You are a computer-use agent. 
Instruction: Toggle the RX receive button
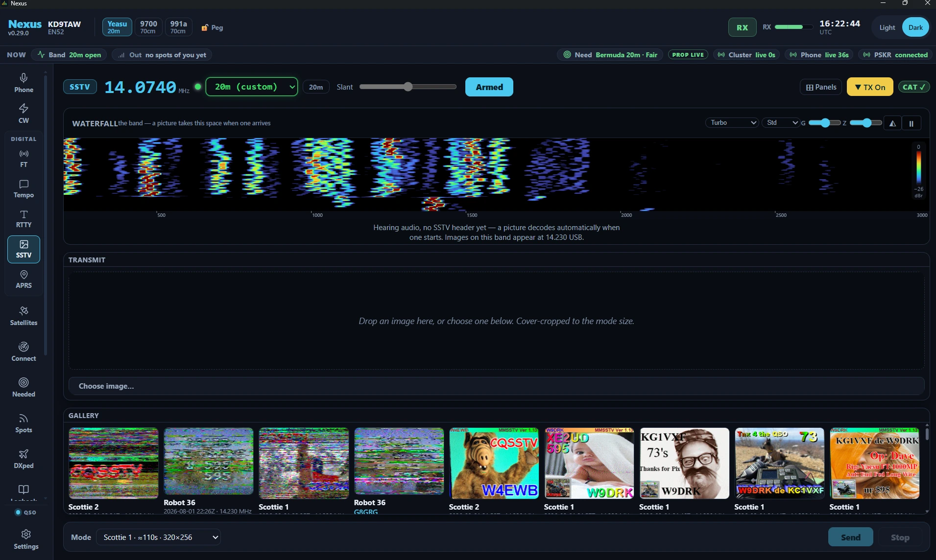point(742,27)
